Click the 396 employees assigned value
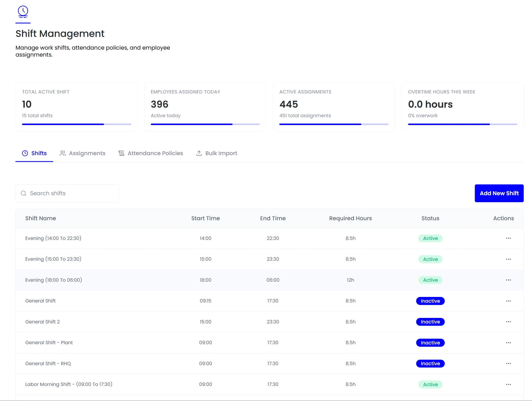Viewport: 532px width, 401px height. 160,104
